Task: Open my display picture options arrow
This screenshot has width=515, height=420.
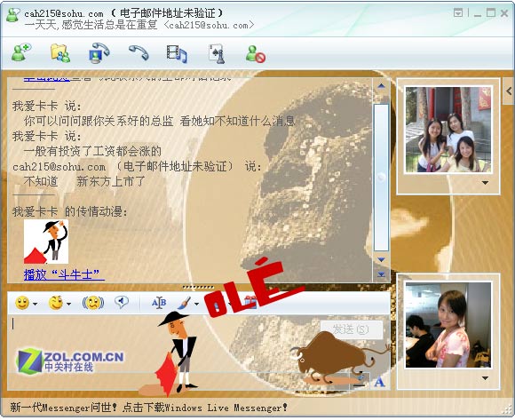Action: [485, 378]
